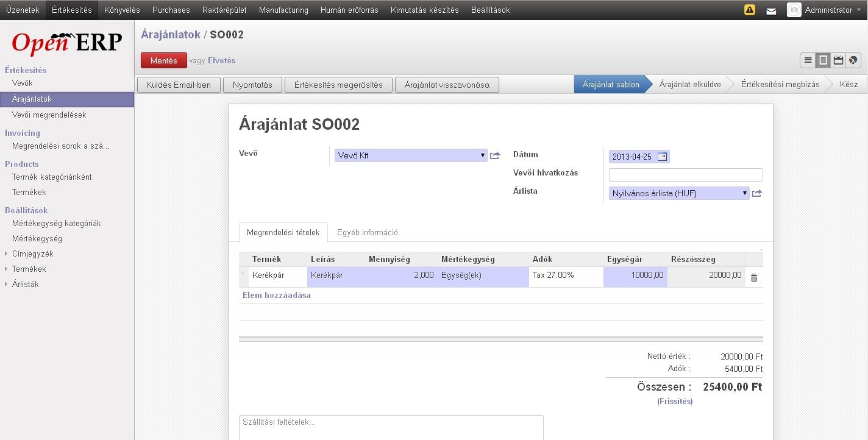Viewport: 868px width, 440px height.
Task: Click the red Mentés save button
Action: pos(163,60)
